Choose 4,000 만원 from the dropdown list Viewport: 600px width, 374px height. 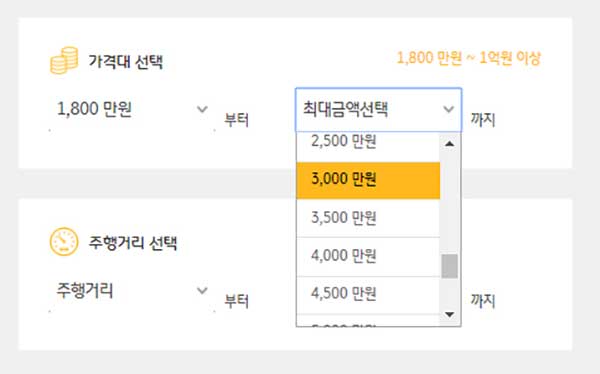[x=368, y=256]
